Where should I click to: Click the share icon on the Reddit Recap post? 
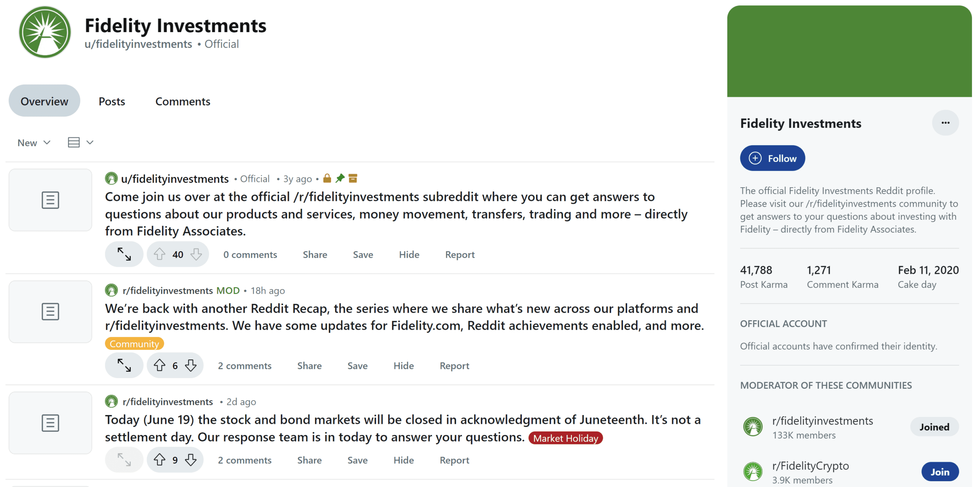tap(309, 366)
